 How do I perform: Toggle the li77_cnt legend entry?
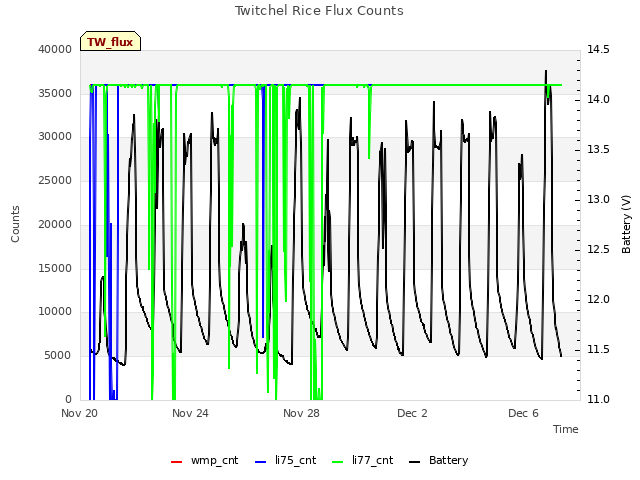[362, 460]
